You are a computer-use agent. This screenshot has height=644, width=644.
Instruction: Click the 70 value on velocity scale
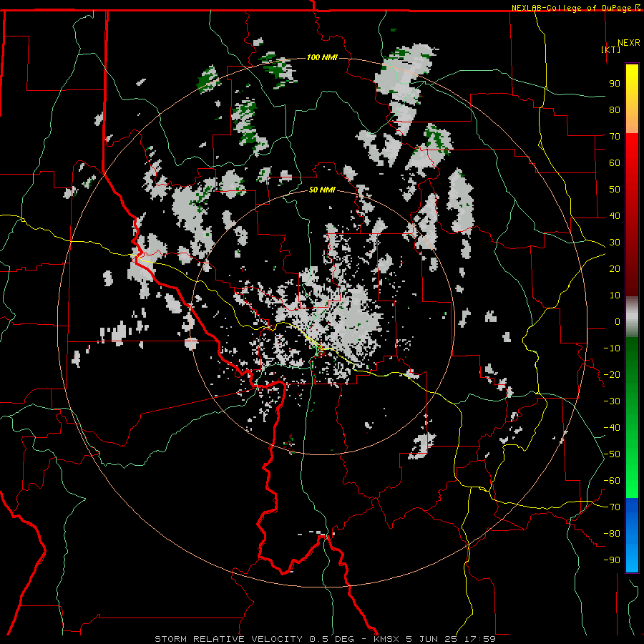click(x=615, y=137)
